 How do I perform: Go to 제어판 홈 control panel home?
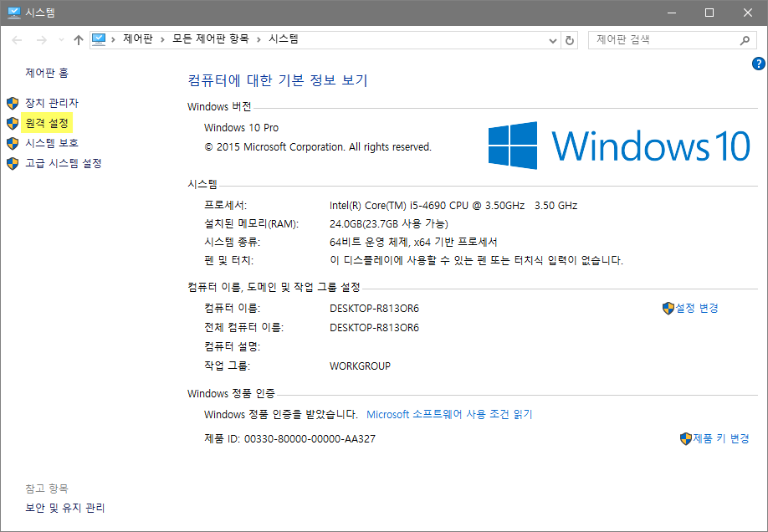pyautogui.click(x=47, y=73)
